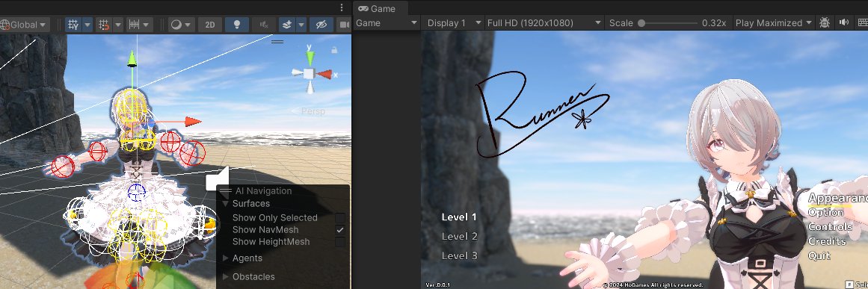
Task: Mute Game view audio speaker icon
Action: coord(843,22)
